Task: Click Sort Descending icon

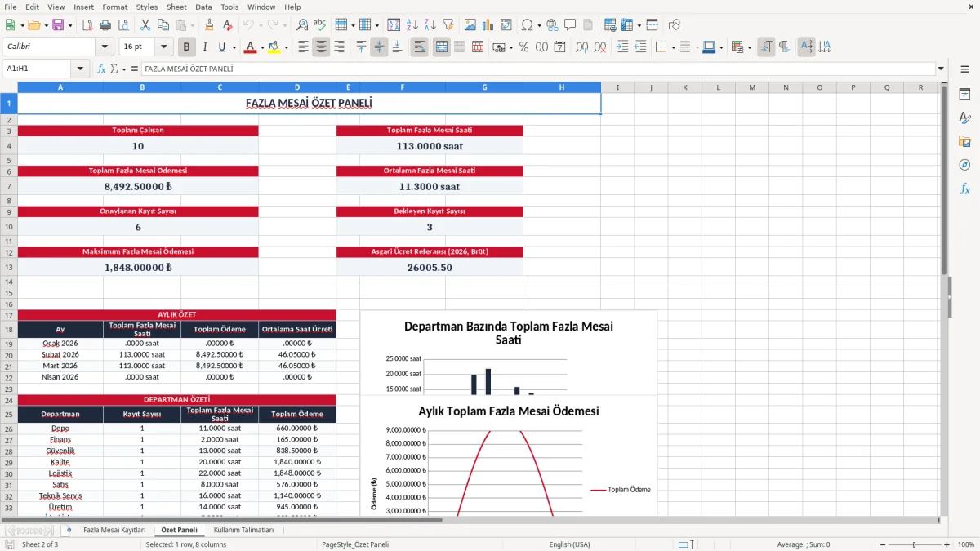Action: 430,25
